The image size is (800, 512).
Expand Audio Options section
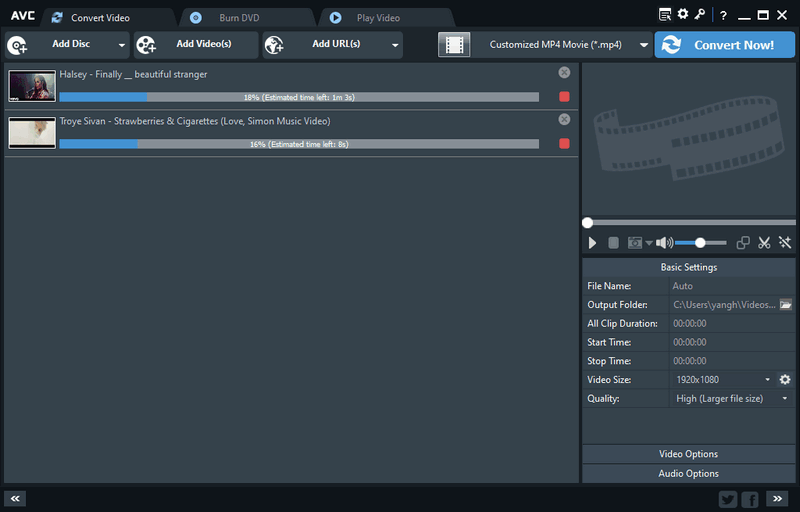(x=688, y=473)
